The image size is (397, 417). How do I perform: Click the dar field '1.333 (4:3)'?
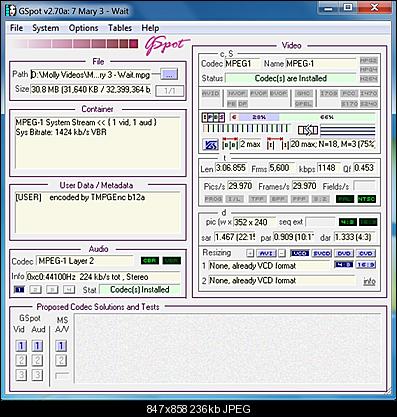click(x=355, y=237)
